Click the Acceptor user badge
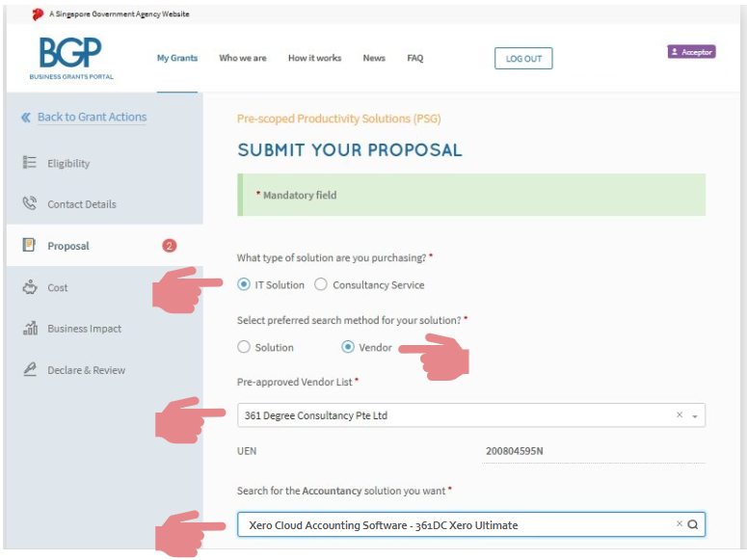 [x=691, y=52]
